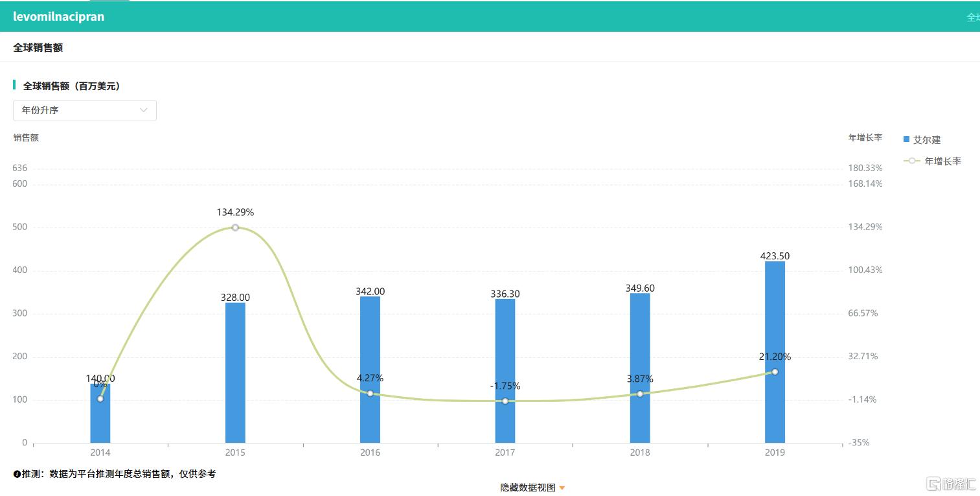Select the 全球销售额 tab heading
Image resolution: width=980 pixels, height=496 pixels.
pos(38,47)
